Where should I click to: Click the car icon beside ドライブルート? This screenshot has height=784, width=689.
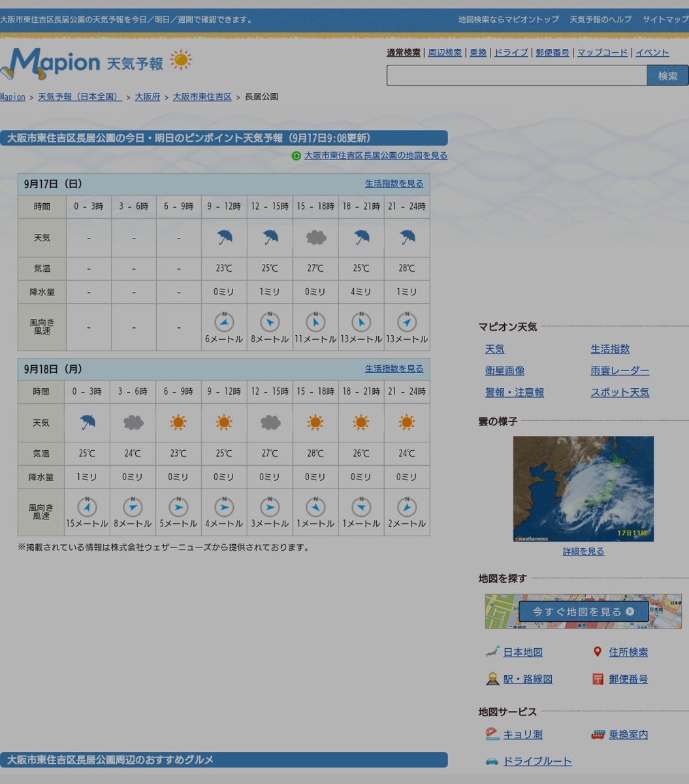(x=492, y=761)
